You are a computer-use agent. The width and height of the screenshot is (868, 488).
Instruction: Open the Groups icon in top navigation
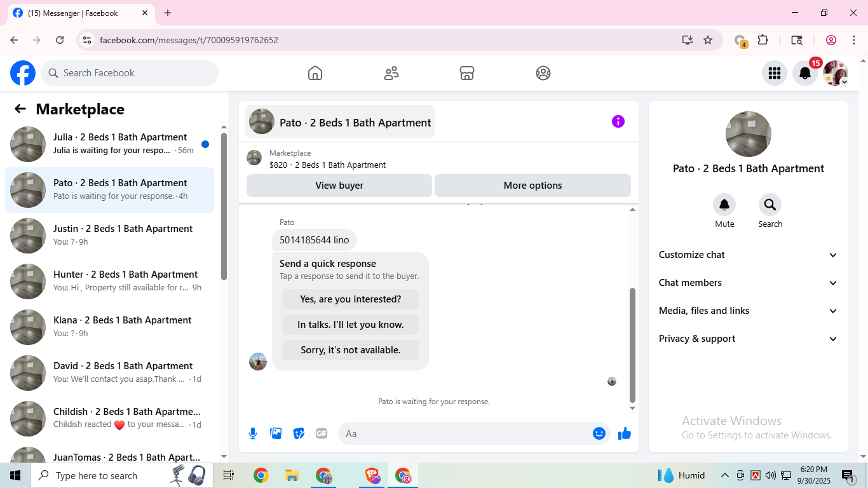pyautogui.click(x=543, y=73)
